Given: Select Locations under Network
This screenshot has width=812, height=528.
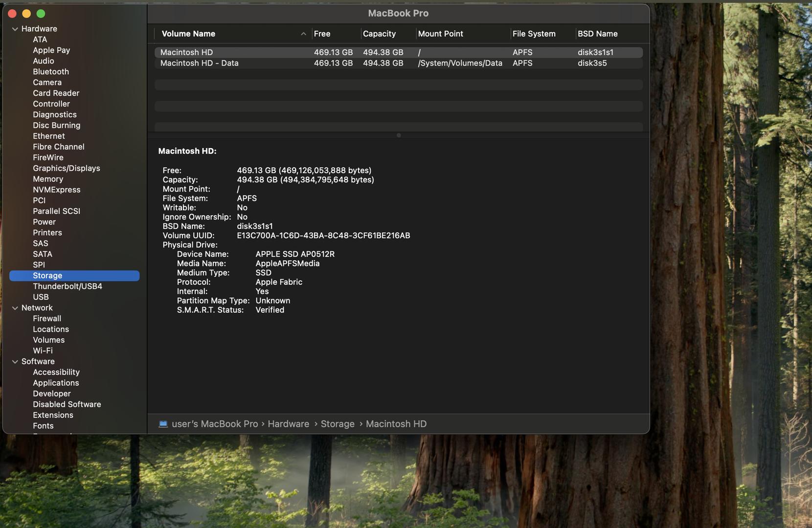Looking at the screenshot, I should tap(51, 330).
